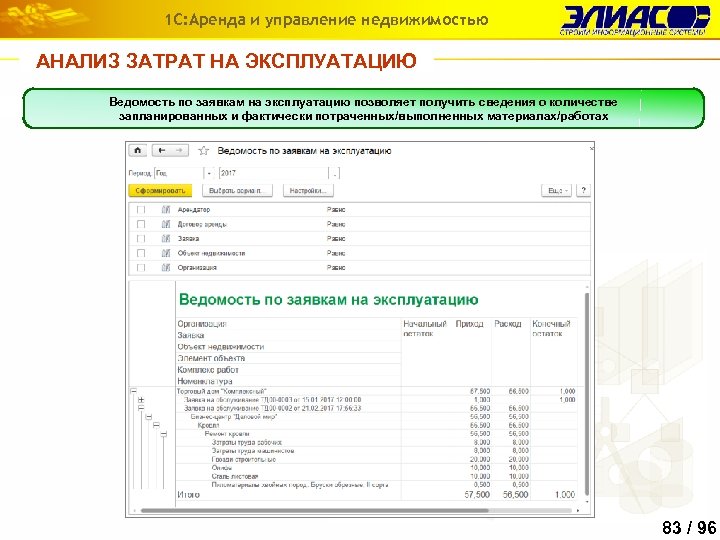This screenshot has height=540, width=720.
Task: Open the Ещё dropdown menu
Action: tap(557, 191)
